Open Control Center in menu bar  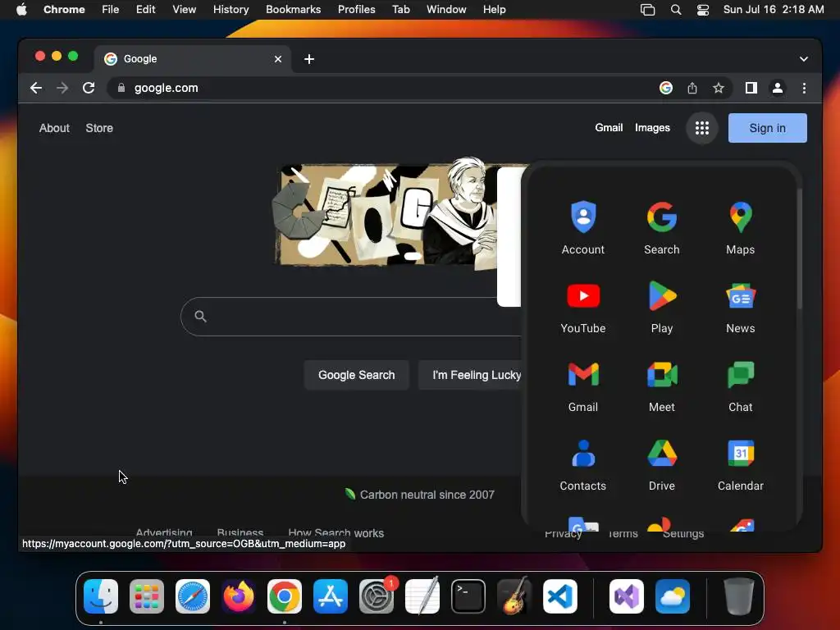(x=703, y=10)
